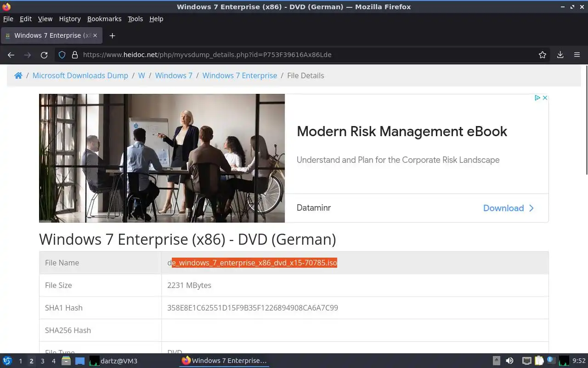Click the network connection tray icon
Viewport: 588px width, 368px height.
[x=527, y=361]
